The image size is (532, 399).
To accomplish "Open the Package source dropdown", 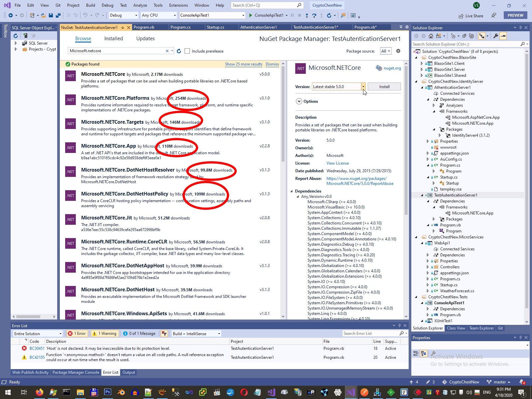I will pyautogui.click(x=386, y=51).
